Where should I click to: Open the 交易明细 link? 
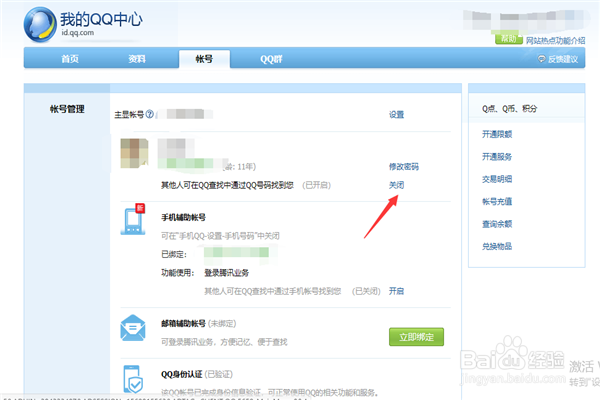[x=497, y=179]
